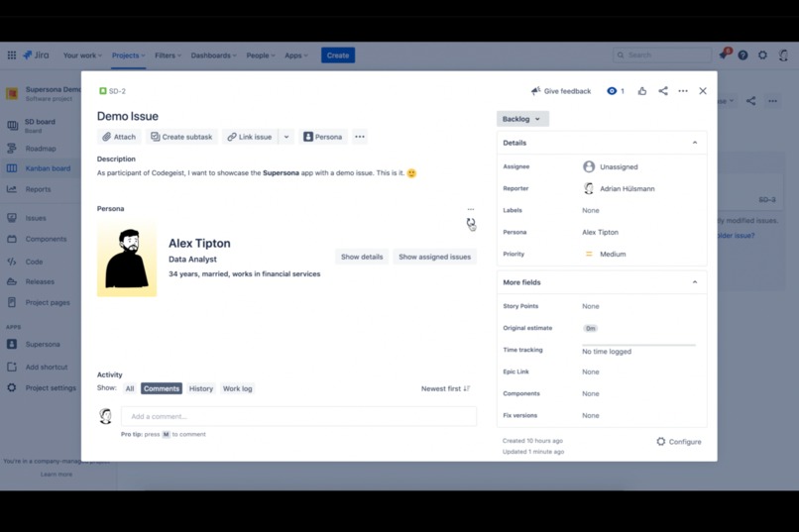Toggle Newest first sort order
Screen dimensions: 799x532
tap(446, 388)
